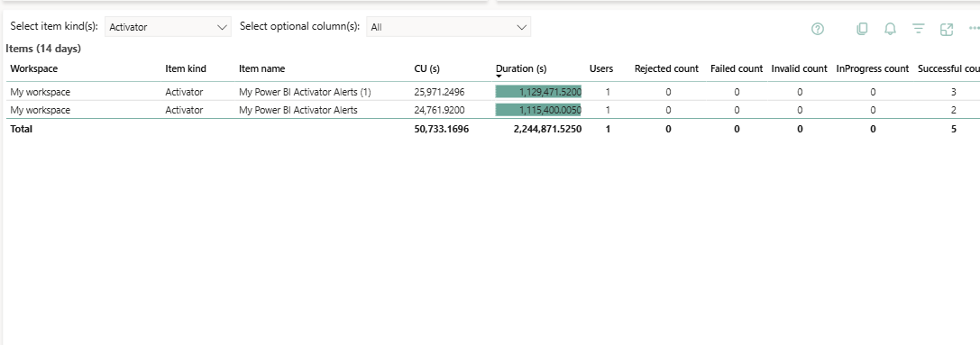Image resolution: width=980 pixels, height=345 pixels.
Task: Sort by the Duration (s) column header
Action: point(521,68)
